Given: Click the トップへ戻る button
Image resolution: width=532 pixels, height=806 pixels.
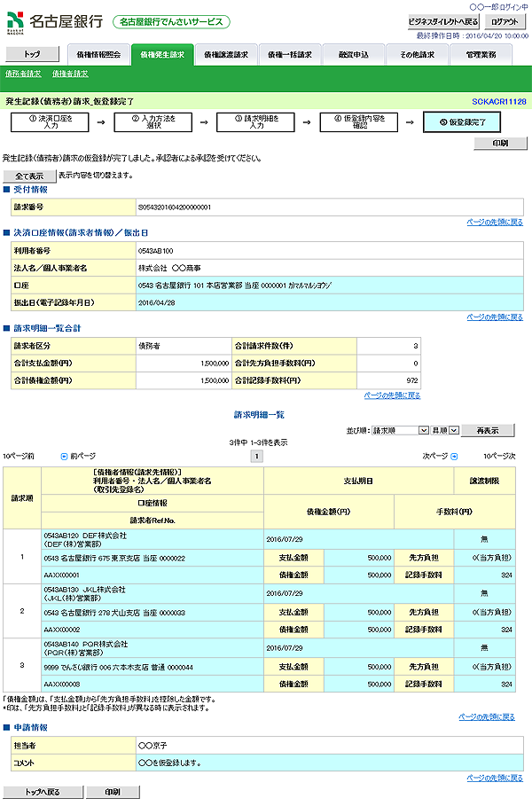Looking at the screenshot, I should pyautogui.click(x=43, y=792).
